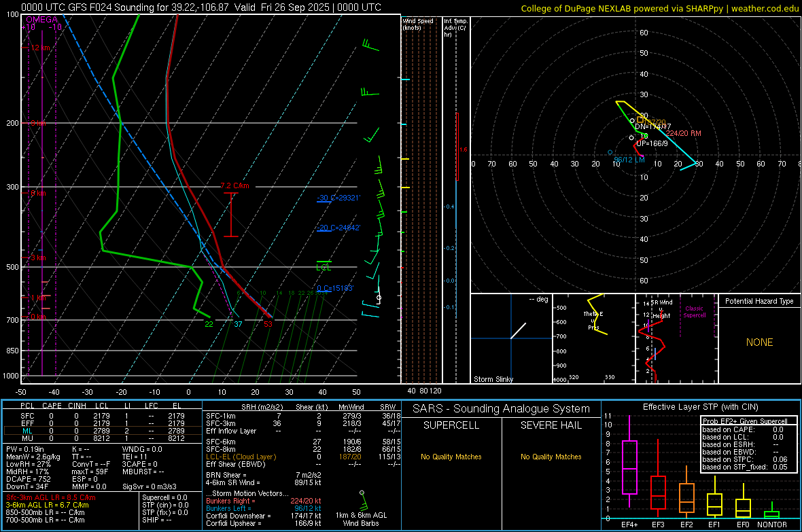Screen dimensions: 802x532
Task: Click the surface wetbulb value 37
Action: click(x=238, y=324)
